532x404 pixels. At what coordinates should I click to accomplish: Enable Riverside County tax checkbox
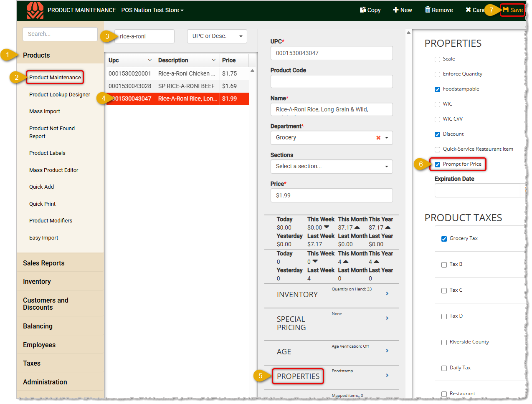point(444,342)
